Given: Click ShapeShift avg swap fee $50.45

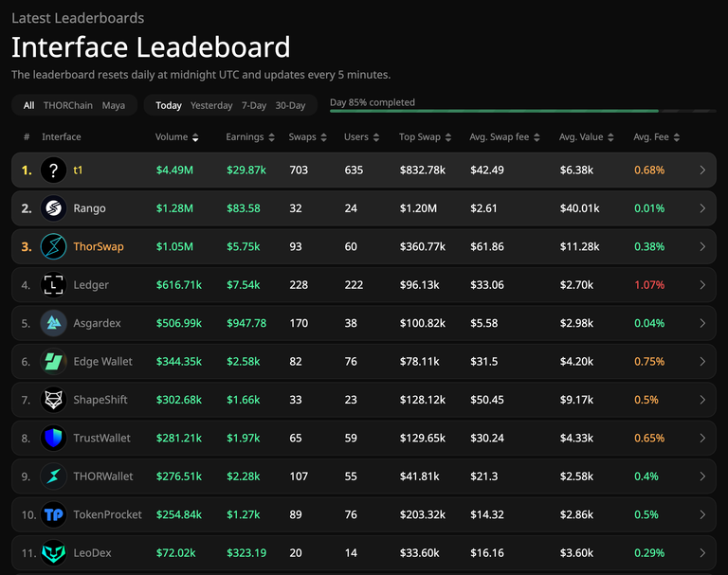Looking at the screenshot, I should (x=487, y=400).
